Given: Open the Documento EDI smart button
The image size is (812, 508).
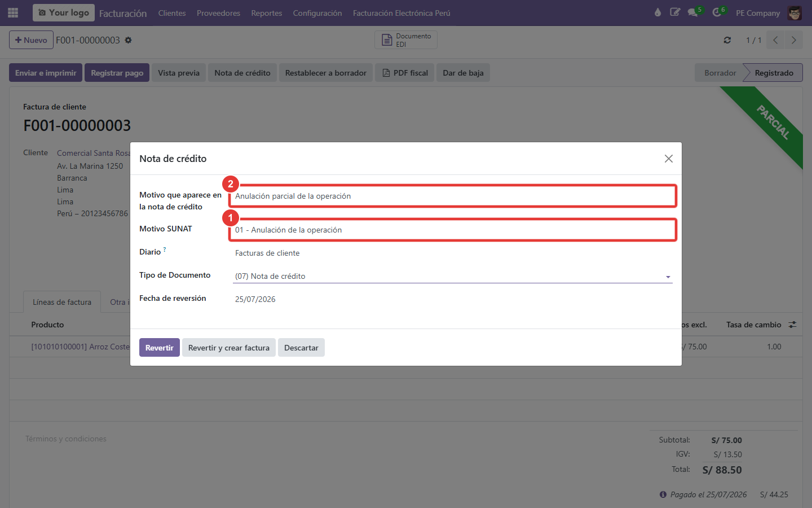Looking at the screenshot, I should (x=406, y=40).
